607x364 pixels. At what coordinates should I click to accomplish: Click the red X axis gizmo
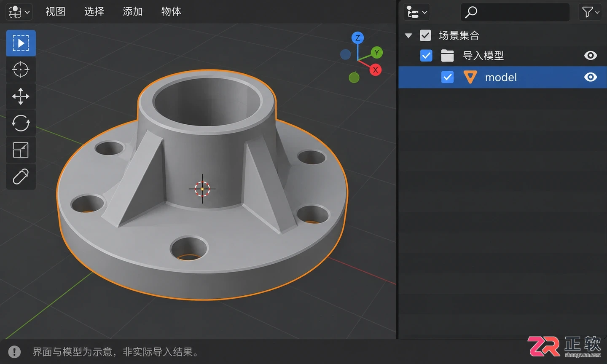click(x=375, y=70)
